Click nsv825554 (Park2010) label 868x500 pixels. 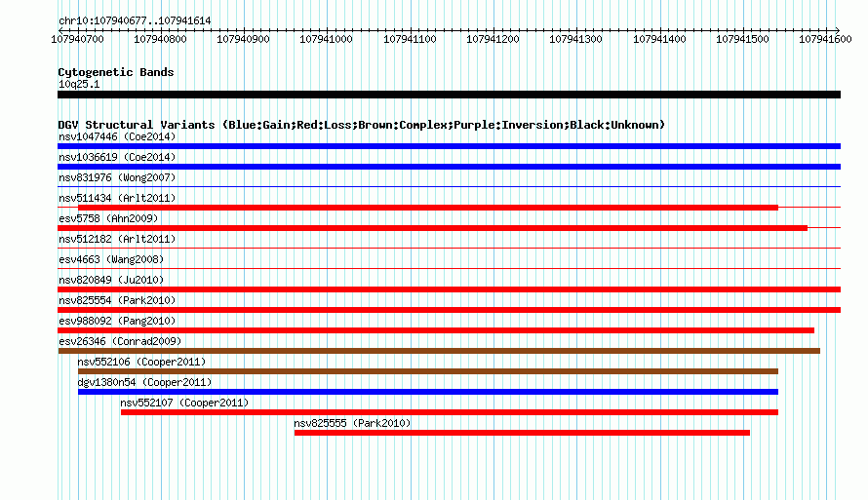coord(117,300)
